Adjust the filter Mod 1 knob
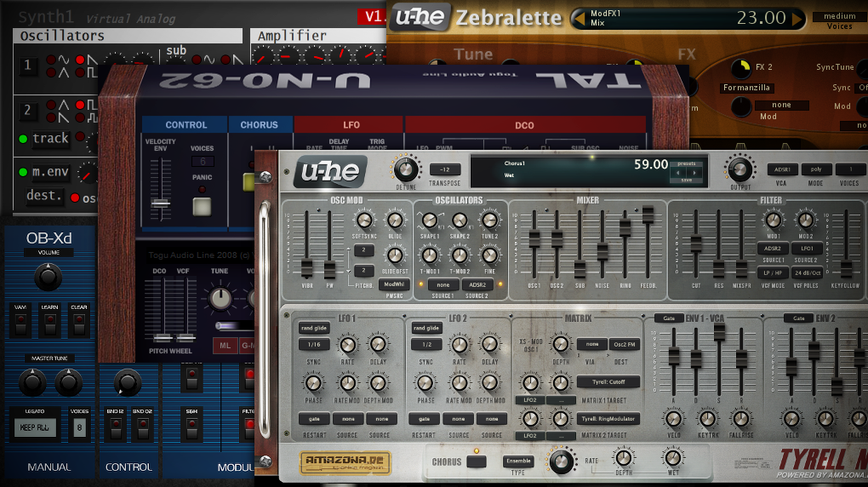This screenshot has height=487, width=868. click(773, 220)
